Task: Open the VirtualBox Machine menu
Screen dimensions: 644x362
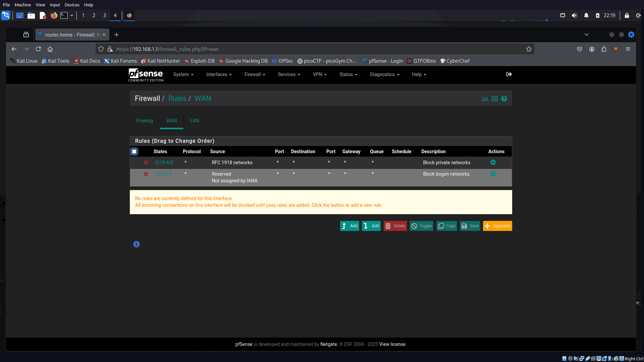Action: pos(23,5)
